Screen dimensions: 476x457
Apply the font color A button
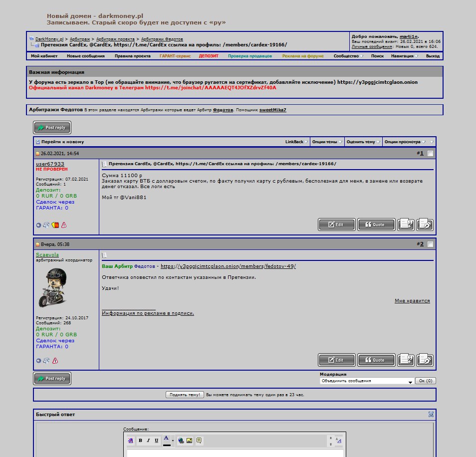tap(166, 441)
